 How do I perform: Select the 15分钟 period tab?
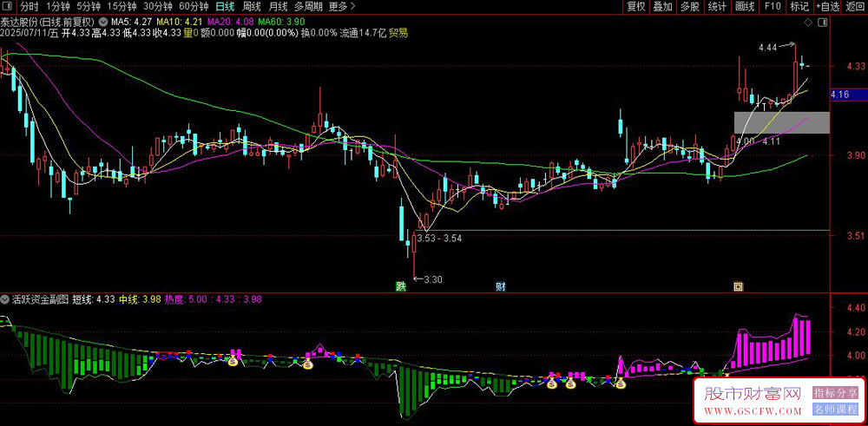(122, 7)
